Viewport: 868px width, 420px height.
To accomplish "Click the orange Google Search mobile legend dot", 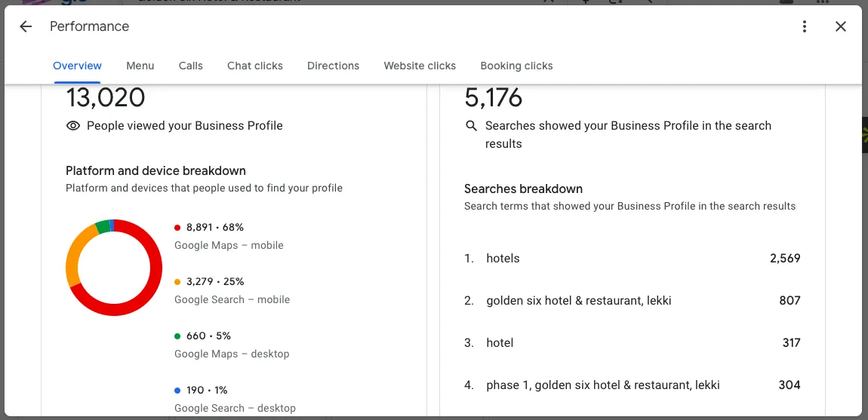I will [177, 282].
